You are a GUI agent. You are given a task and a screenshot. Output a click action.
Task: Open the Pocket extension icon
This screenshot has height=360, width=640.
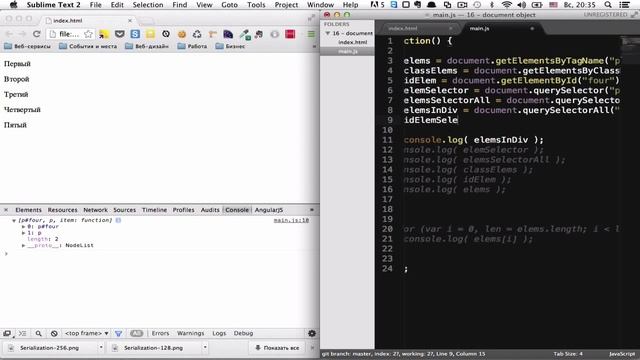(x=119, y=34)
